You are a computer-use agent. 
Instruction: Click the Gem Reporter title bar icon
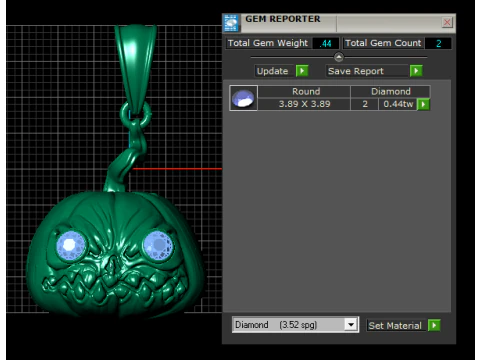[x=231, y=23]
